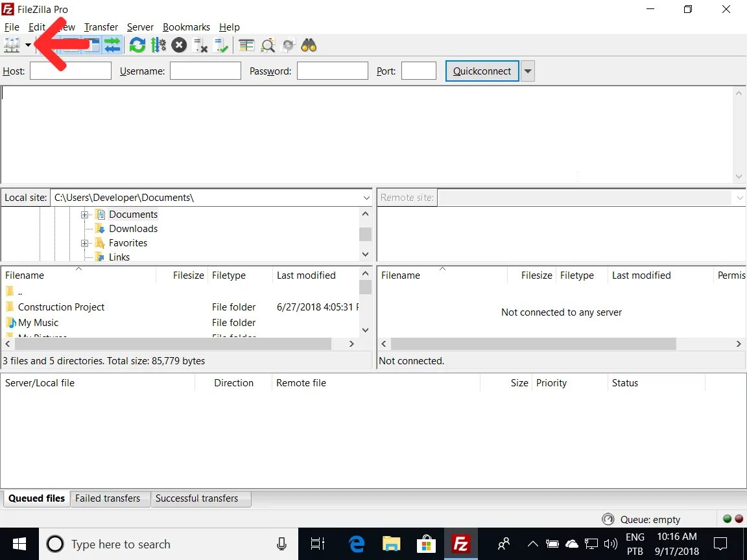This screenshot has height=560, width=747.
Task: Click the green activity indicator light
Action: pyautogui.click(x=727, y=519)
